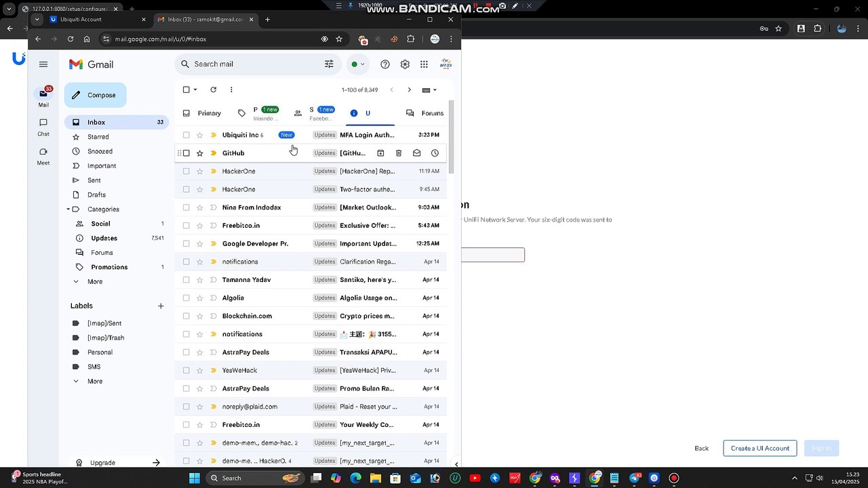Viewport: 868px width, 488px height.
Task: Open a new browser tab plus button
Action: point(267,20)
